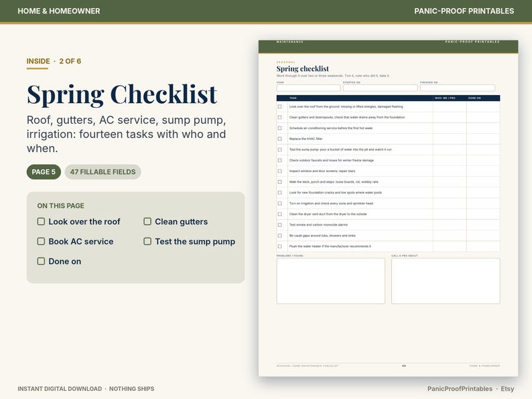This screenshot has height=399, width=532.
Task: Click the 'Done on' cell for 'Replace the HVAC filter'
Action: 483,139
